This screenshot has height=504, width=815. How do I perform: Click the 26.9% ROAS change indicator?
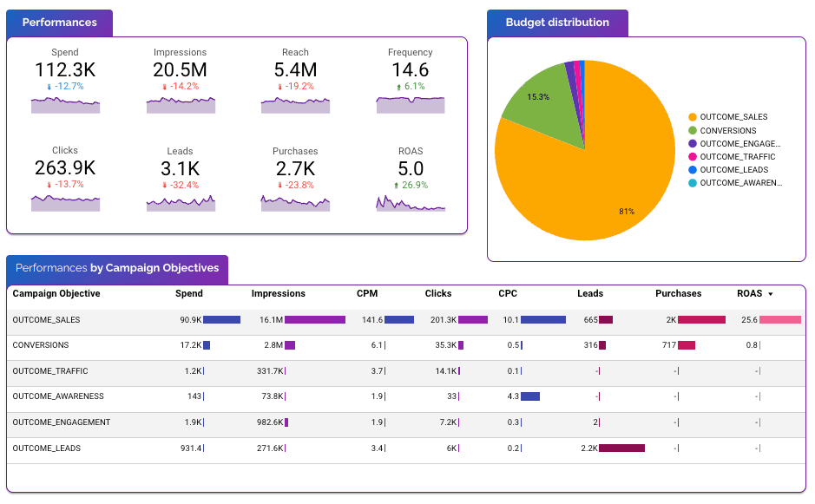(x=411, y=185)
